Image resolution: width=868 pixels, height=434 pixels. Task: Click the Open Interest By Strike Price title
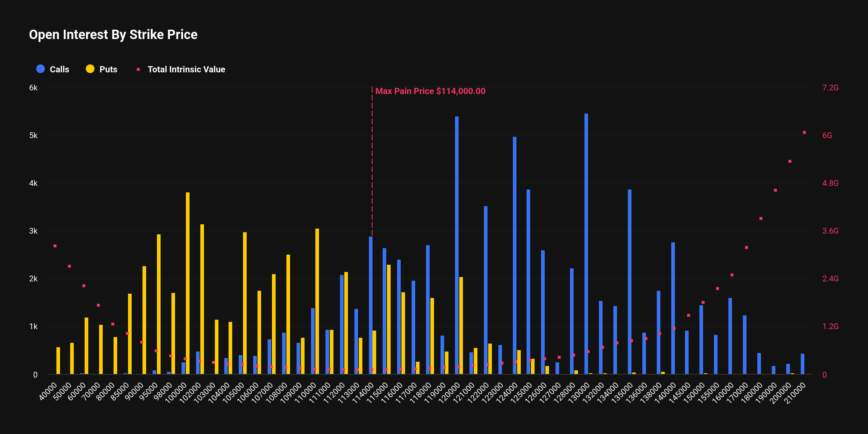click(113, 35)
